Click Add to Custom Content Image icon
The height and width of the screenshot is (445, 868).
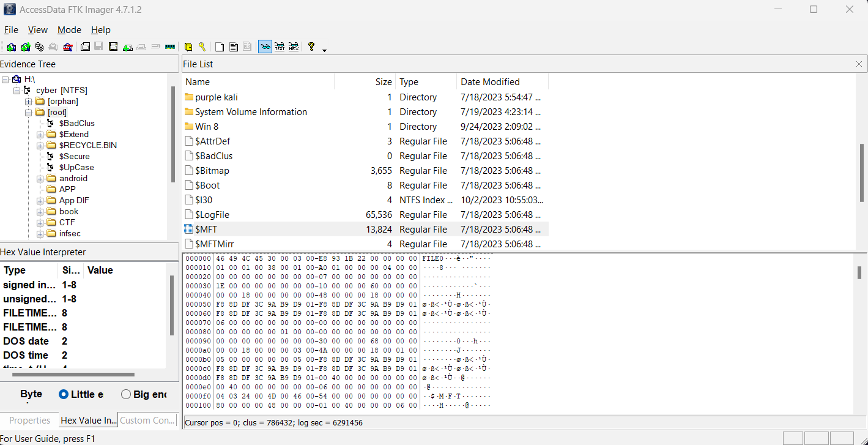coord(128,47)
